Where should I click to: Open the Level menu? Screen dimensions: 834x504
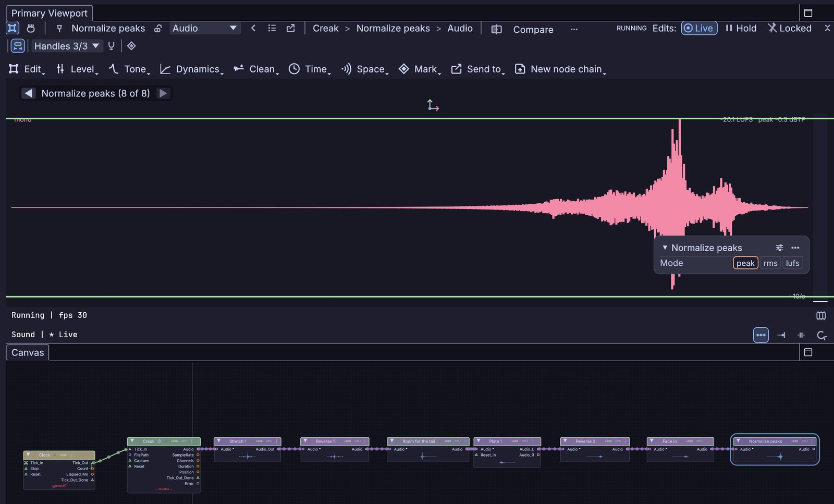77,69
